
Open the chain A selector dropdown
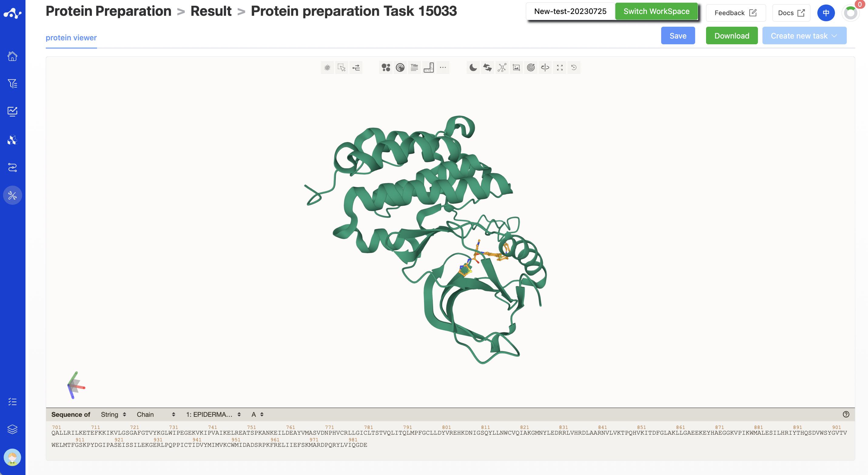tap(257, 414)
